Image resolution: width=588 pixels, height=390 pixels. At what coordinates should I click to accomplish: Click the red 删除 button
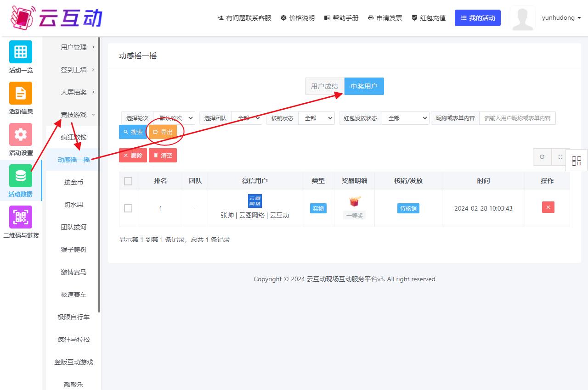(x=133, y=156)
